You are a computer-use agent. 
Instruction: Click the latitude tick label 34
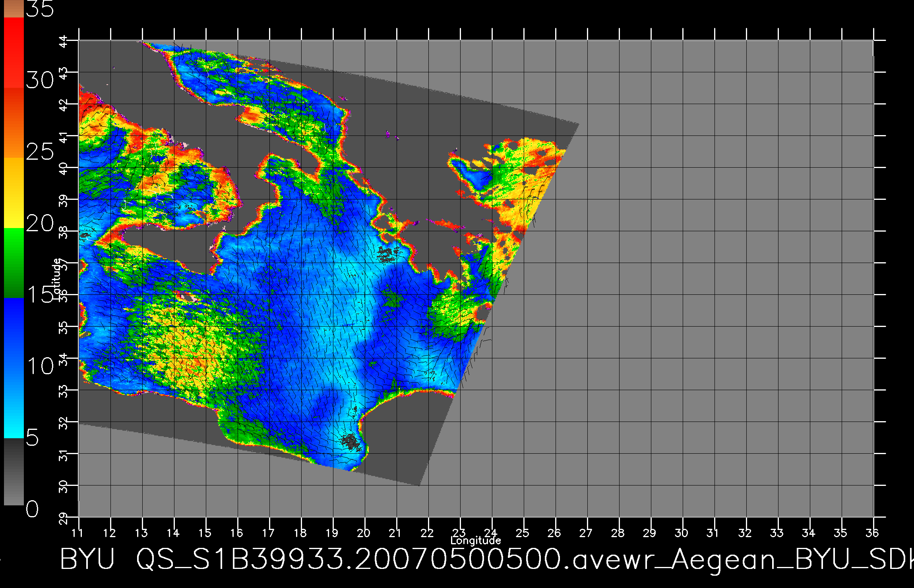[x=64, y=359]
